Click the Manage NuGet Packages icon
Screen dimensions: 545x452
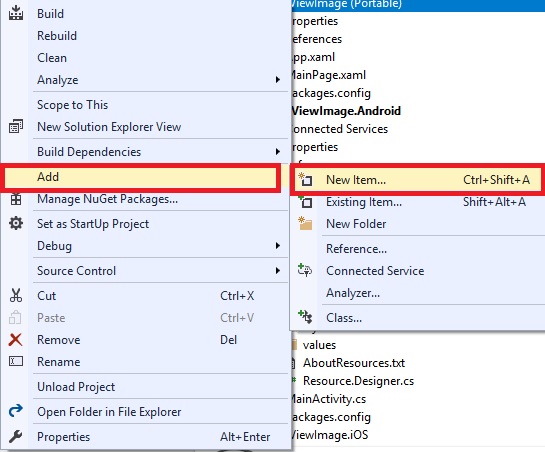[x=16, y=200]
